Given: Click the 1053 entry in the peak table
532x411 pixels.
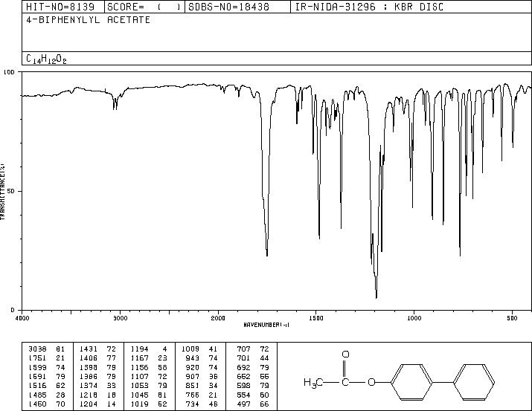Looking at the screenshot, I should pos(149,386).
